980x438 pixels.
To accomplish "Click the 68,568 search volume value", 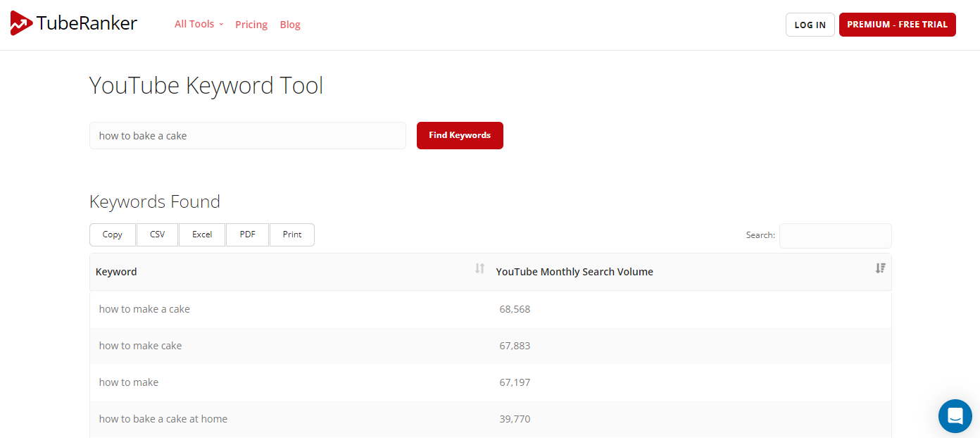I will (515, 309).
